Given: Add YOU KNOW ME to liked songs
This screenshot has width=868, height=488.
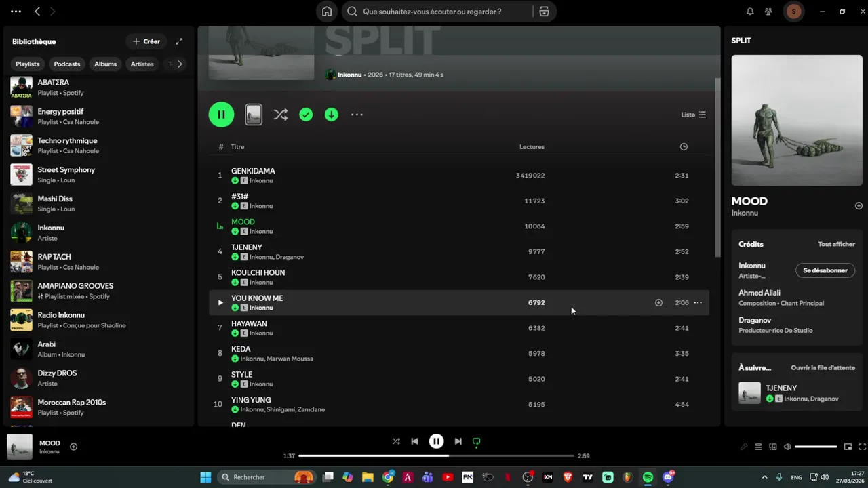Looking at the screenshot, I should (658, 302).
